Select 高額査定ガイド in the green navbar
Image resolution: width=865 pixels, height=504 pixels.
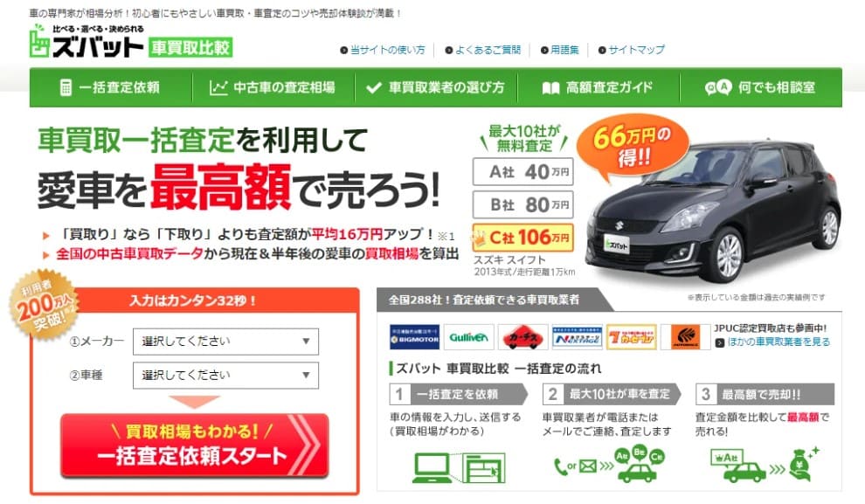pos(599,87)
